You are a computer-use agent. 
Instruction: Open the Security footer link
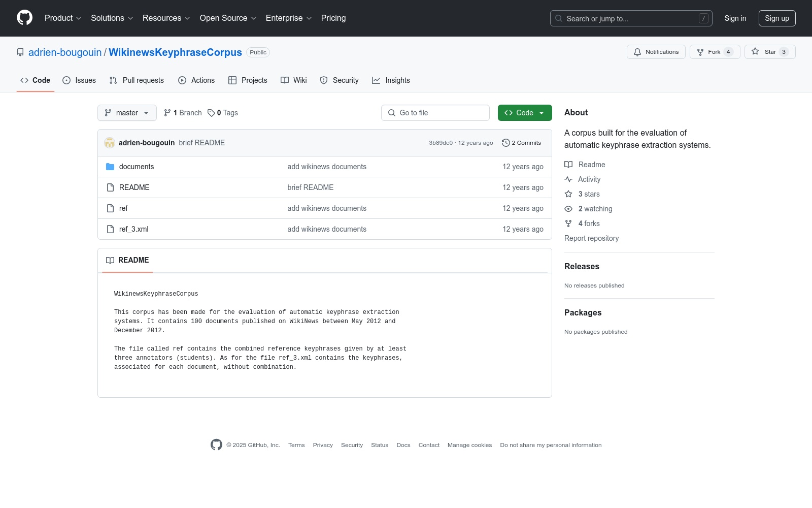352,445
